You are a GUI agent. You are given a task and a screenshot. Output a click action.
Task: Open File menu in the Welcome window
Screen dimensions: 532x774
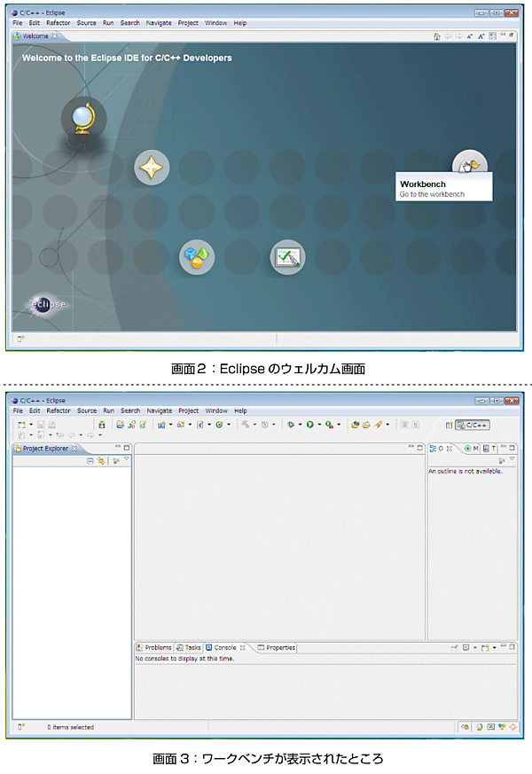[x=17, y=23]
